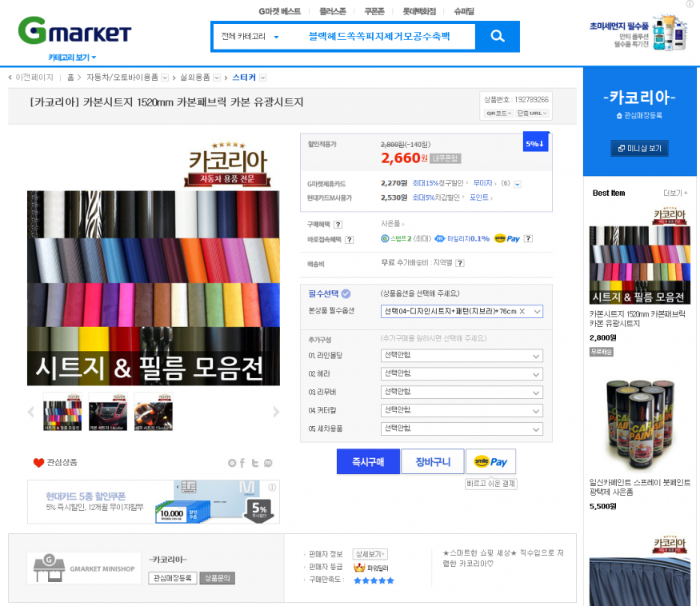Click the info icon at top right corner
The width and height of the screenshot is (700, 606).
(x=690, y=3)
